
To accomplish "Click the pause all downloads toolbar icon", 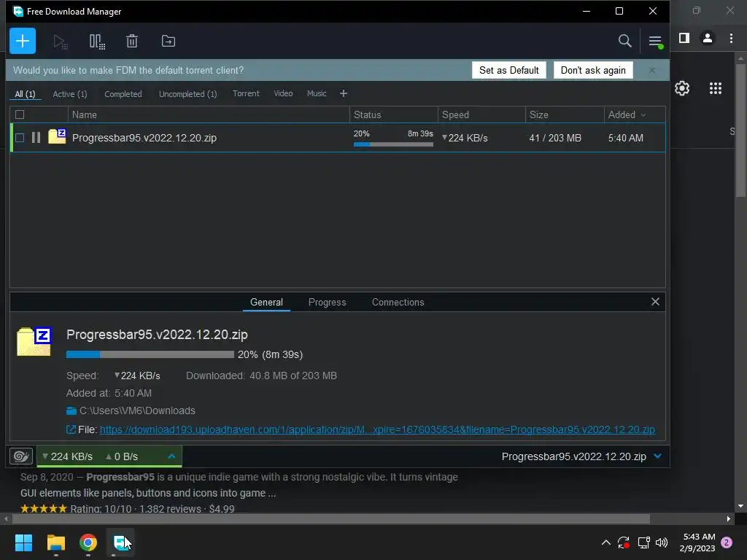I will pos(97,42).
